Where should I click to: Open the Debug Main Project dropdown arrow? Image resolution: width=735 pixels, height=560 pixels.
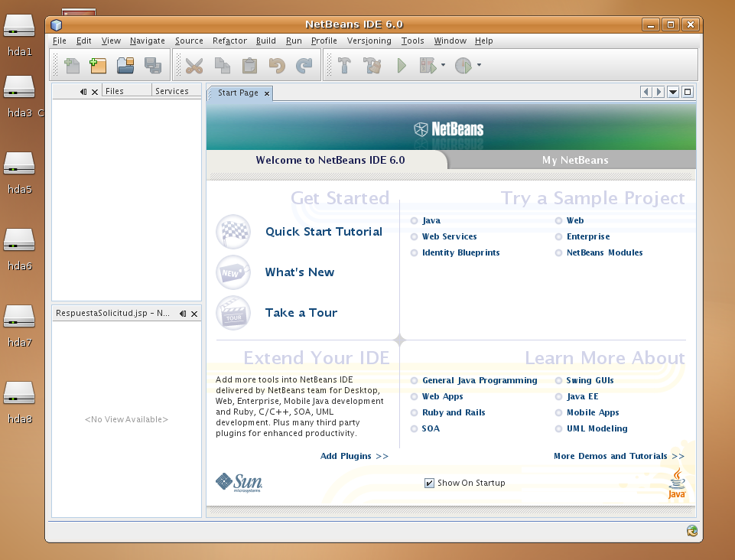click(444, 65)
